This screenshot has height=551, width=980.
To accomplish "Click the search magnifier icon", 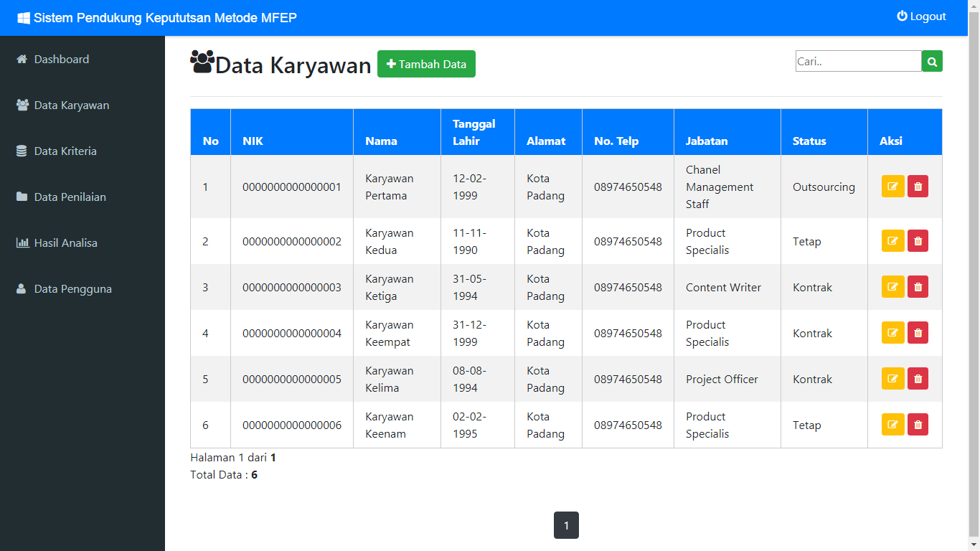I will click(932, 61).
